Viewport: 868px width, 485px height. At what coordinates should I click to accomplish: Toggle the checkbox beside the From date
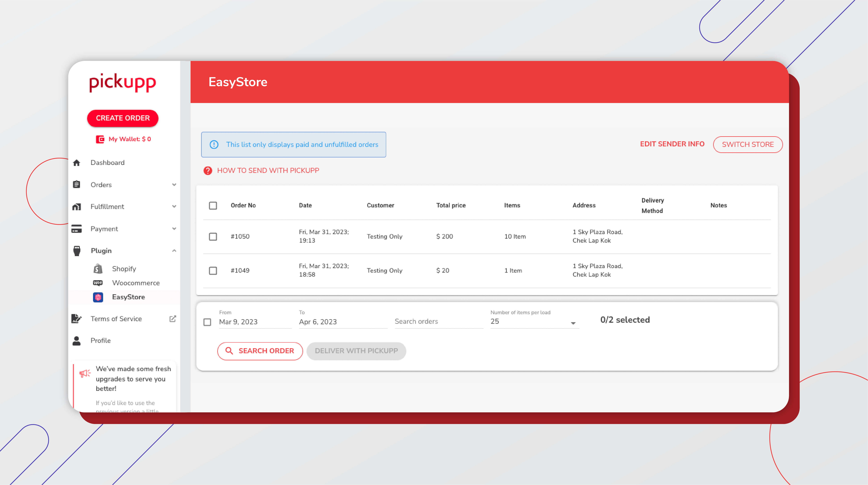point(208,322)
